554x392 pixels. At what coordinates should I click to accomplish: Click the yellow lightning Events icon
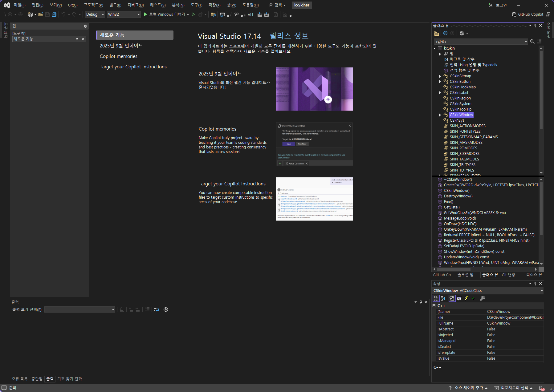pos(466,298)
